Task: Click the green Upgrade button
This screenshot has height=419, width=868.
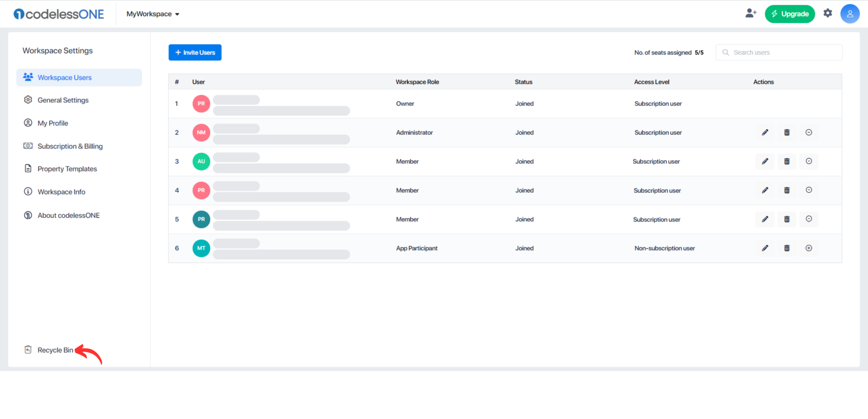Action: coord(790,14)
